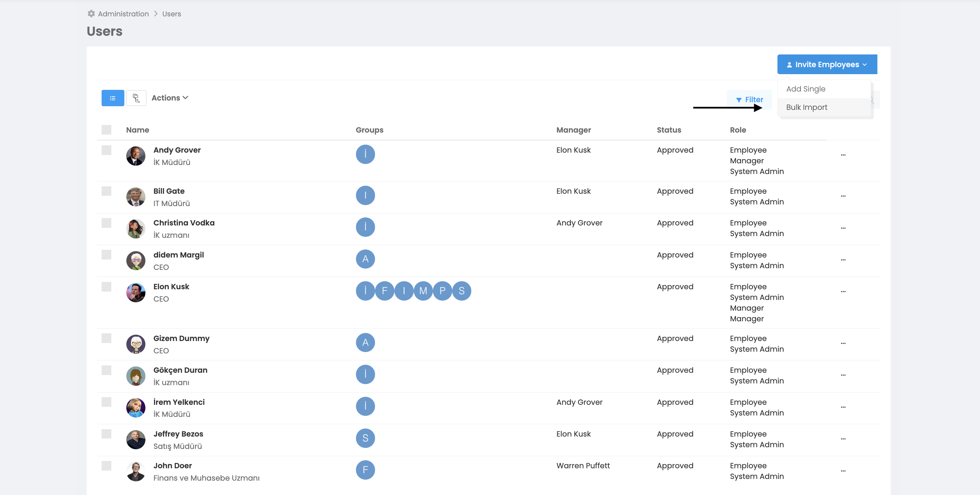The image size is (980, 495).
Task: Open Christina Vodka's avatar thumbnail
Action: tap(136, 229)
